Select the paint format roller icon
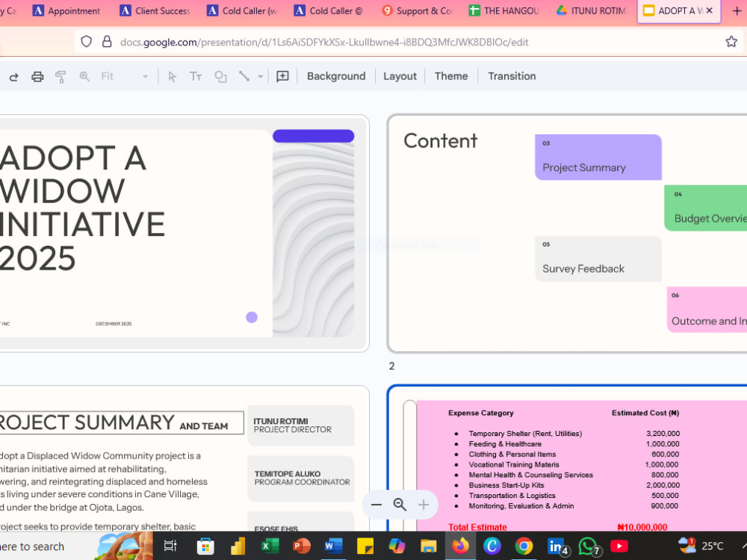747x560 pixels. [x=61, y=77]
